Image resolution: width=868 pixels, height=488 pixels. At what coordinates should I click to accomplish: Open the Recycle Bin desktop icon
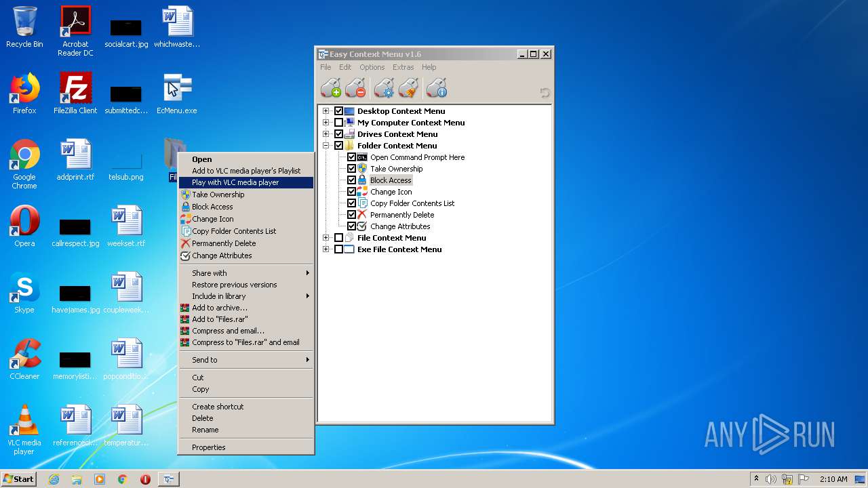24,27
